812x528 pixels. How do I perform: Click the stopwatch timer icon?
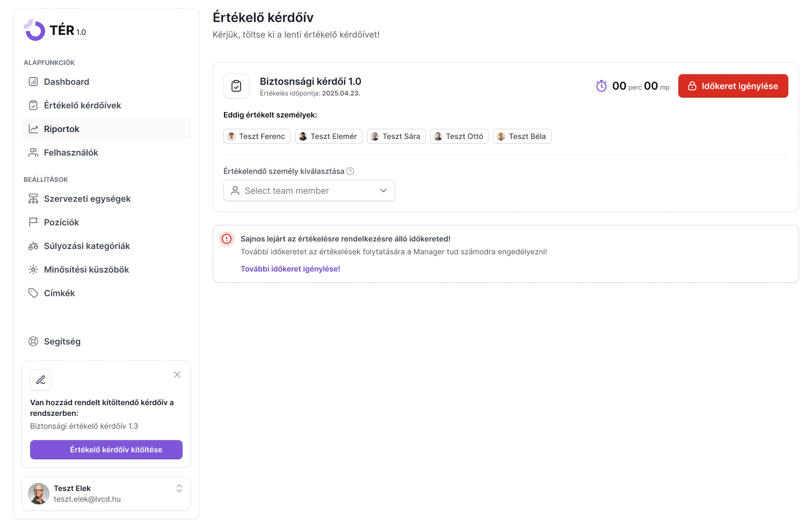601,86
